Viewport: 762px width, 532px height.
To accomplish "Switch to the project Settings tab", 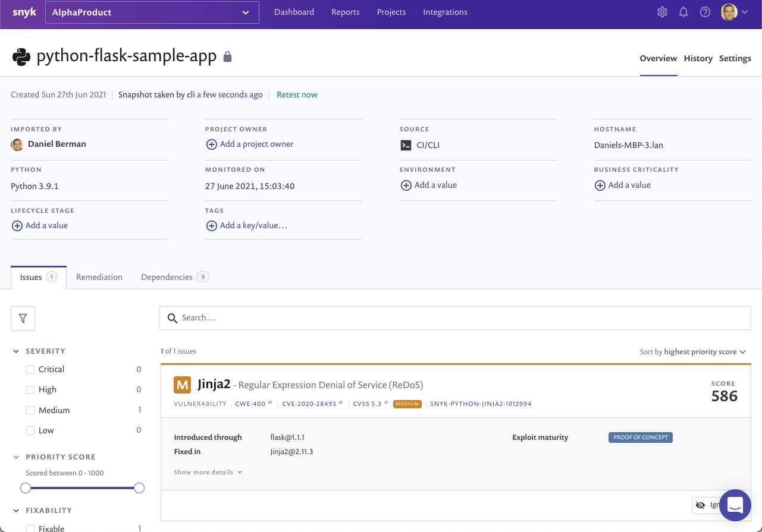I will (x=735, y=58).
